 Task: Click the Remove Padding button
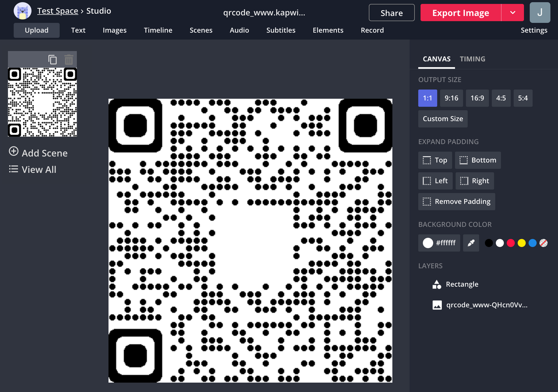point(457,202)
